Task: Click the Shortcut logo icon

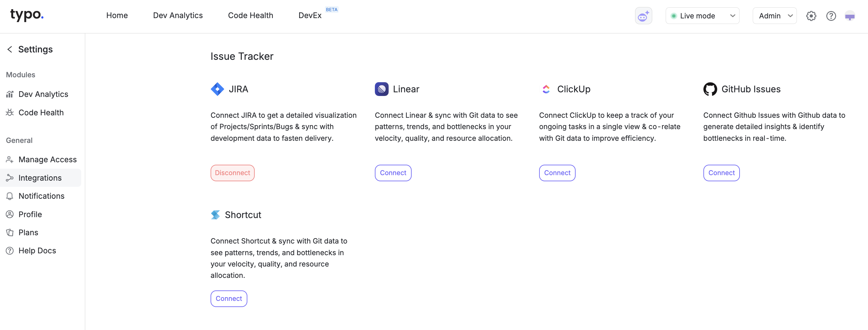Action: point(215,215)
